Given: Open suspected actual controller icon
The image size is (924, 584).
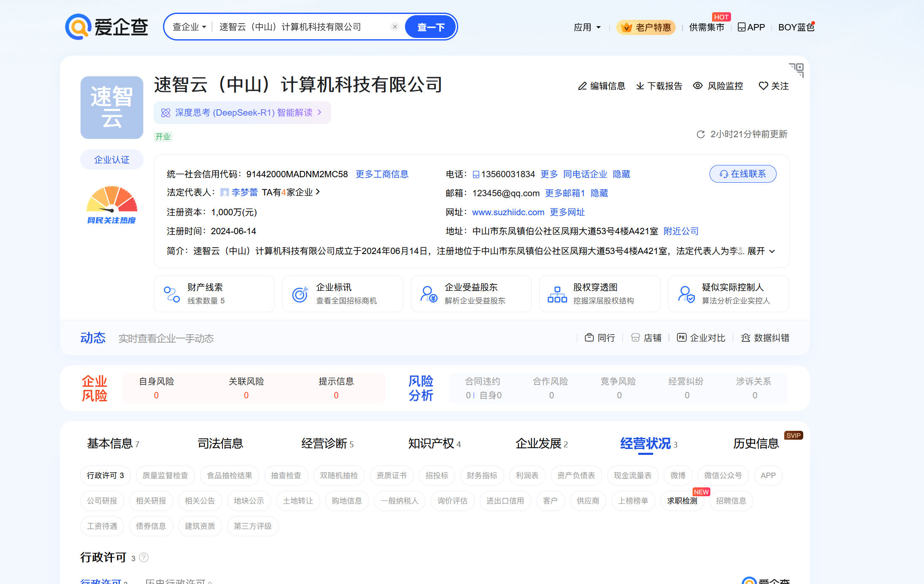Looking at the screenshot, I should pos(686,294).
